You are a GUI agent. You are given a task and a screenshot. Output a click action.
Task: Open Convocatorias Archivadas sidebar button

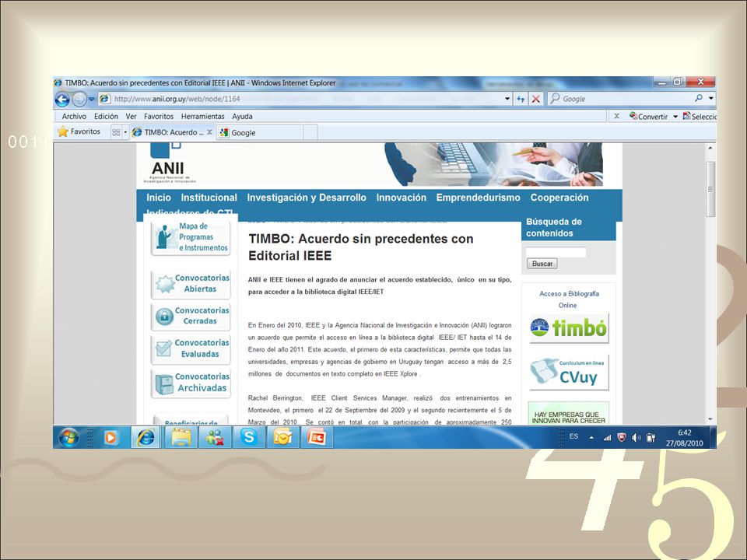coord(191,383)
